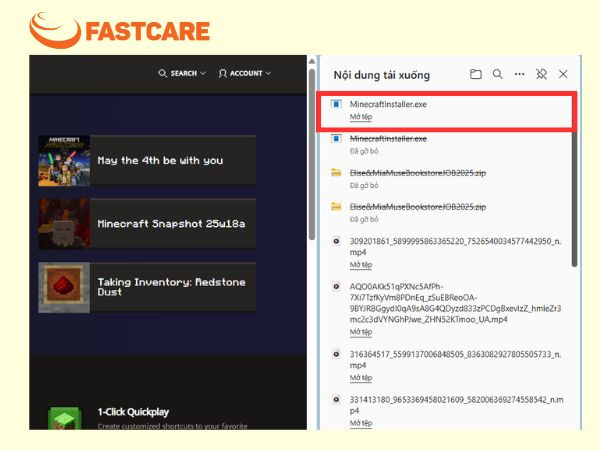This screenshot has width=600, height=450.
Task: Open Taking Inventory: Redstone Dust article
Action: [x=147, y=287]
